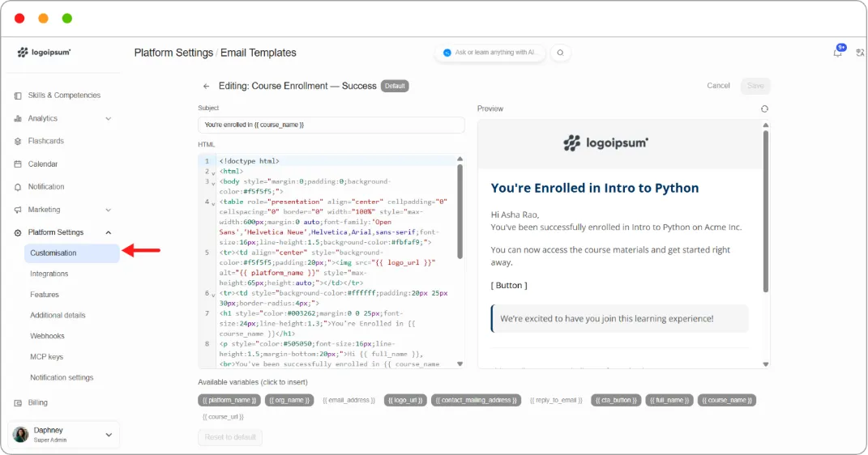
Task: Insert the {{ platform_name }} variable
Action: pyautogui.click(x=229, y=400)
